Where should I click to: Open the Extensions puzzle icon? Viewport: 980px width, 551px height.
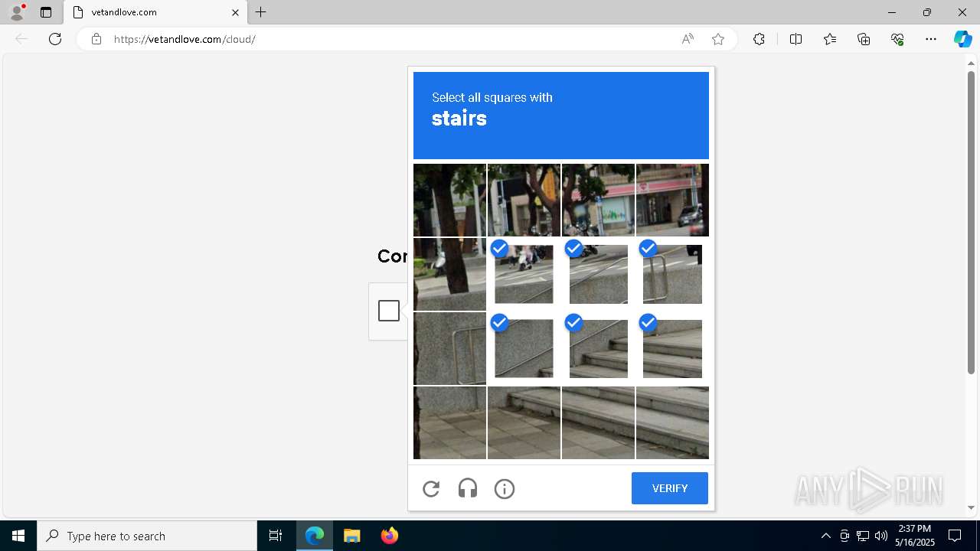[759, 39]
